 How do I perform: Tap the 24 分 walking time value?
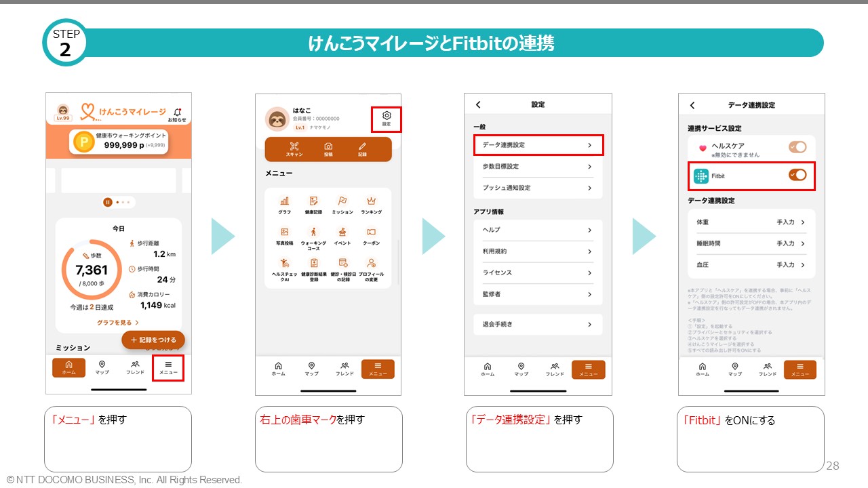click(166, 279)
